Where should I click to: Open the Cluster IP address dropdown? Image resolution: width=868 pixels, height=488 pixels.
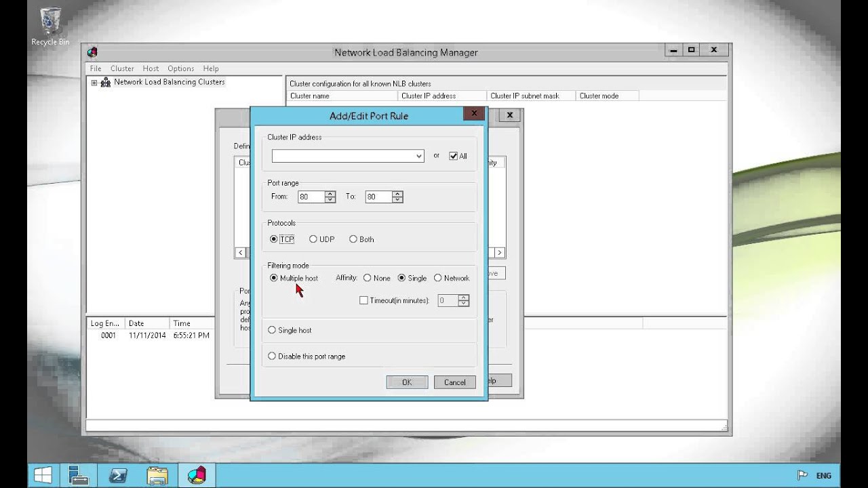coord(419,156)
